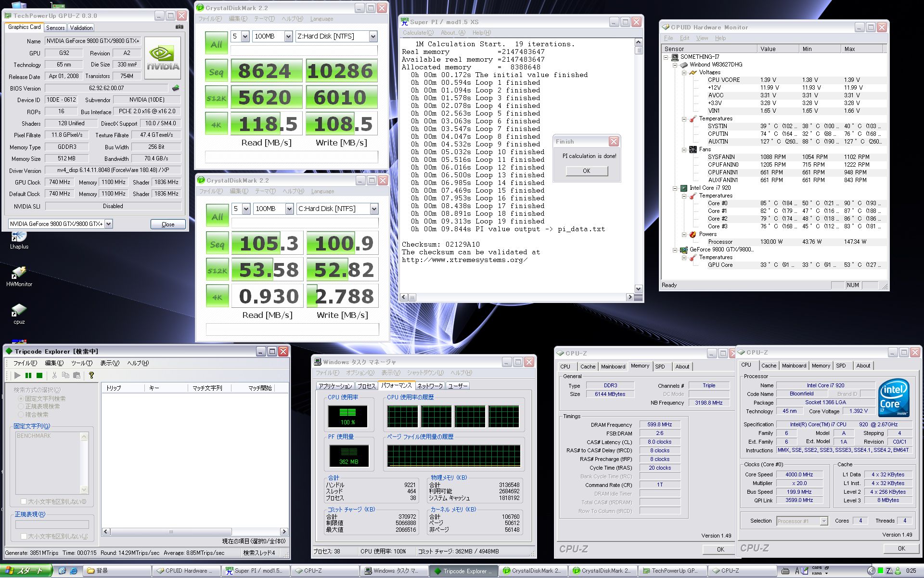Switch to the Sensors tab in GPU-Z
This screenshot has width=924, height=578.
[55, 27]
